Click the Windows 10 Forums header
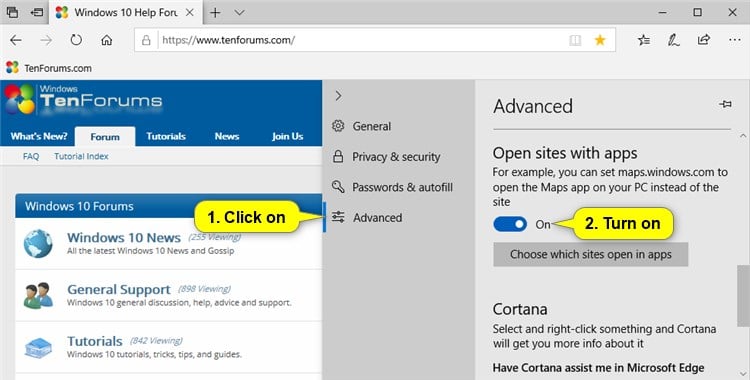This screenshot has width=750, height=380. (x=168, y=206)
